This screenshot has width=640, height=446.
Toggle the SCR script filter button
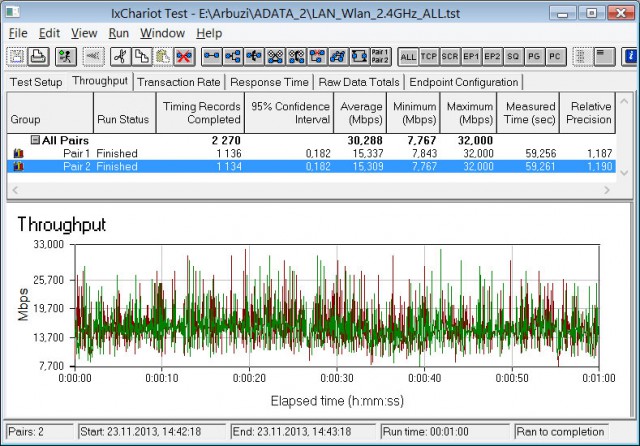point(450,57)
